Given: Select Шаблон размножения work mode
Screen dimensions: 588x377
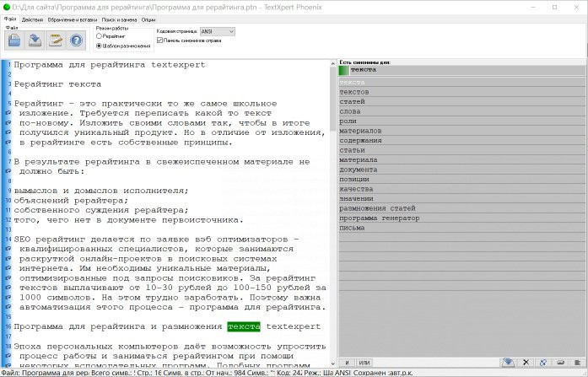Looking at the screenshot, I should 100,46.
